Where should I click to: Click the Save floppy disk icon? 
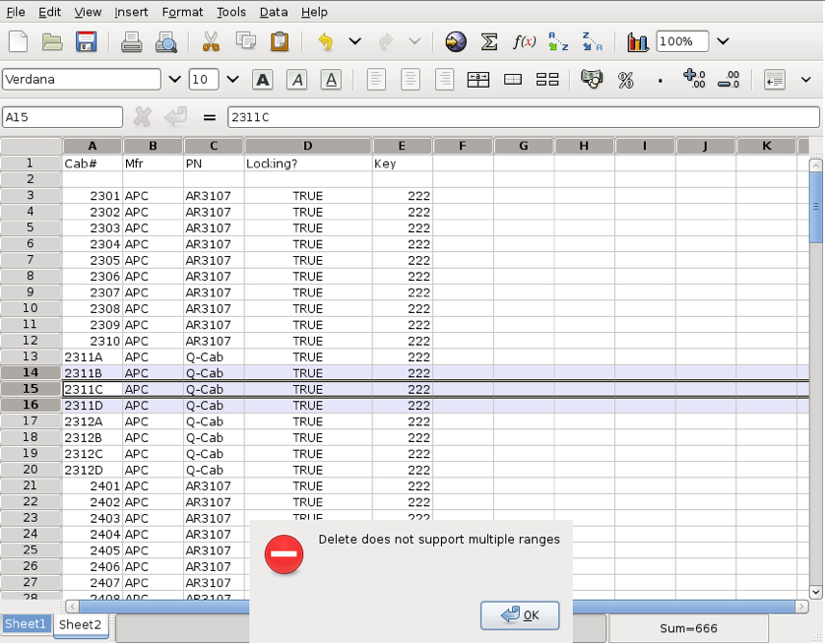86,41
